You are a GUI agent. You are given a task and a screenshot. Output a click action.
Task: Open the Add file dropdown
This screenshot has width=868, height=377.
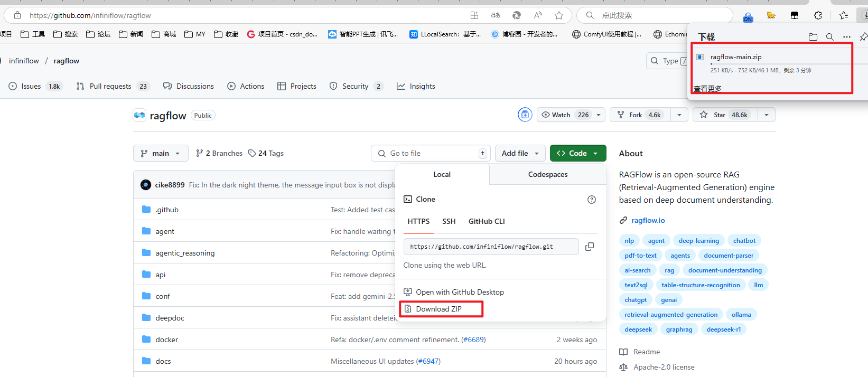520,153
